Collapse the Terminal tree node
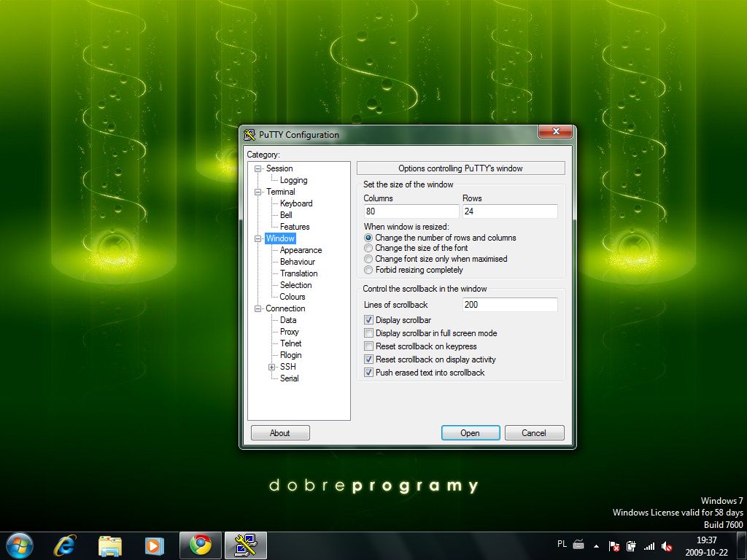The image size is (747, 560). point(258,192)
